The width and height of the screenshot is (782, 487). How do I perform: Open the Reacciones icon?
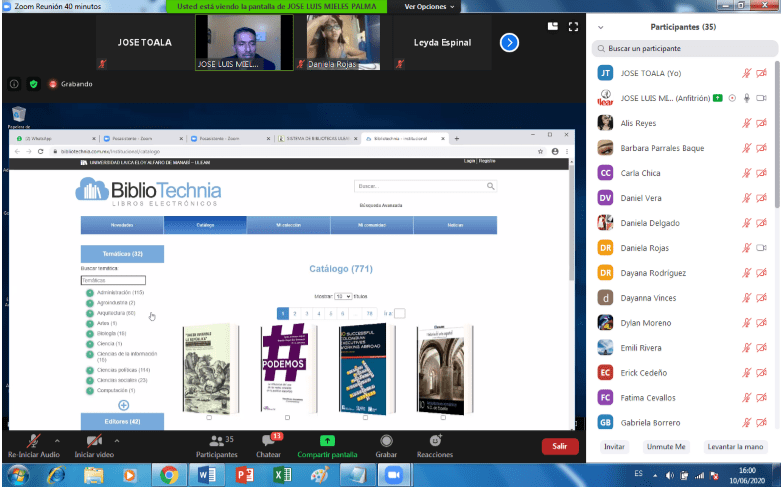(x=435, y=441)
